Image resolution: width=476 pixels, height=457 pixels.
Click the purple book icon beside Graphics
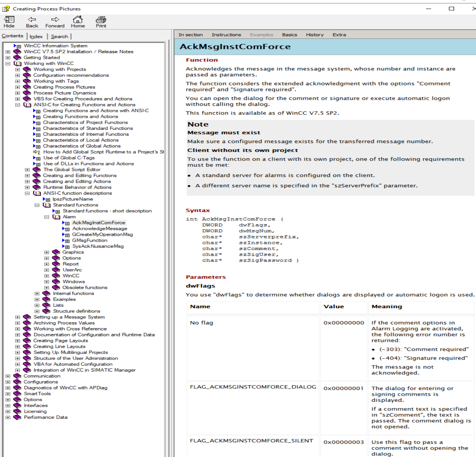(x=56, y=252)
